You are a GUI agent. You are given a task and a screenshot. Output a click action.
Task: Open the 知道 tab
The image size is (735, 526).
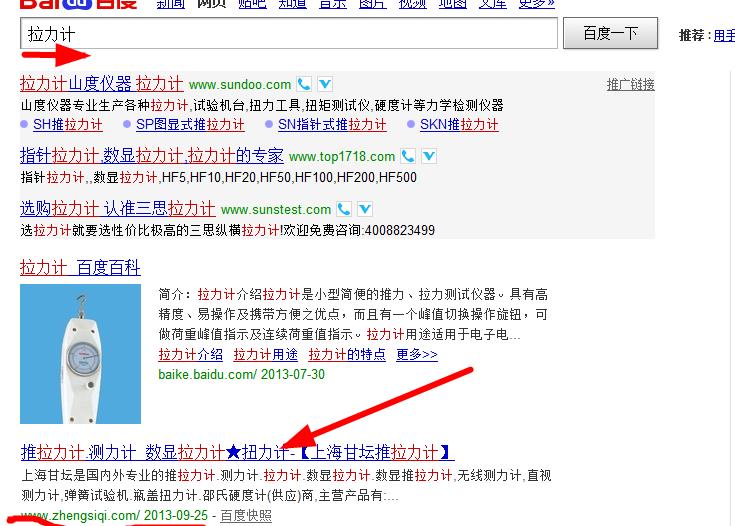point(292,4)
